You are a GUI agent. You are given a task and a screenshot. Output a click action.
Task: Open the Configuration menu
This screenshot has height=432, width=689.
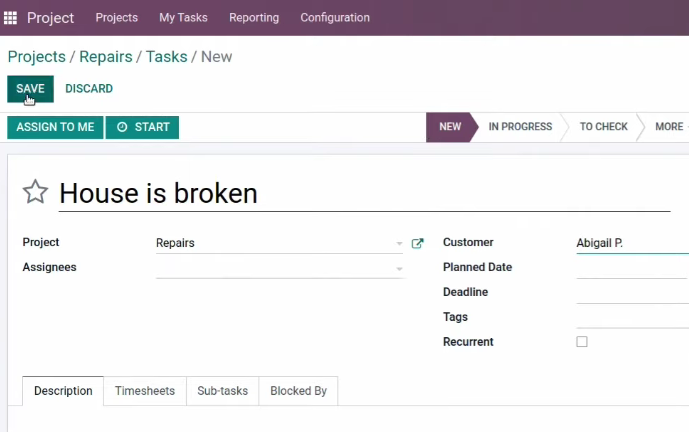(335, 18)
